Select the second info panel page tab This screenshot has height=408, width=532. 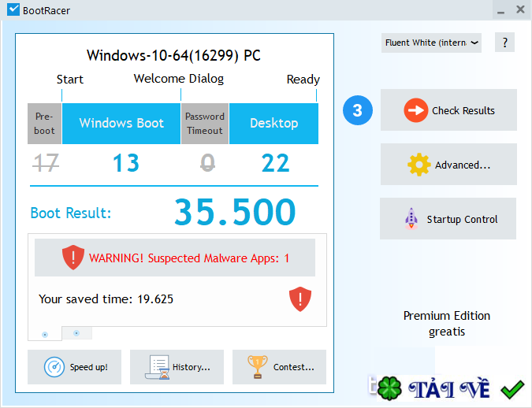pos(76,333)
